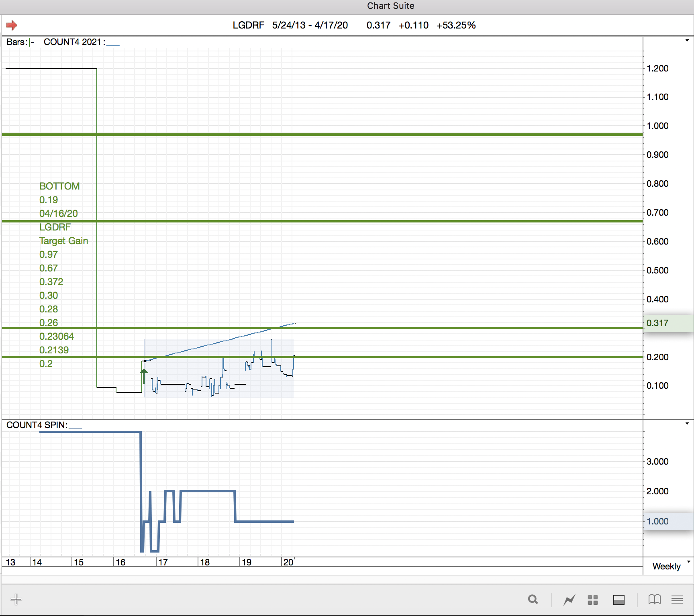
Task: Open the Weekly timeframe dropdown
Action: (x=670, y=566)
